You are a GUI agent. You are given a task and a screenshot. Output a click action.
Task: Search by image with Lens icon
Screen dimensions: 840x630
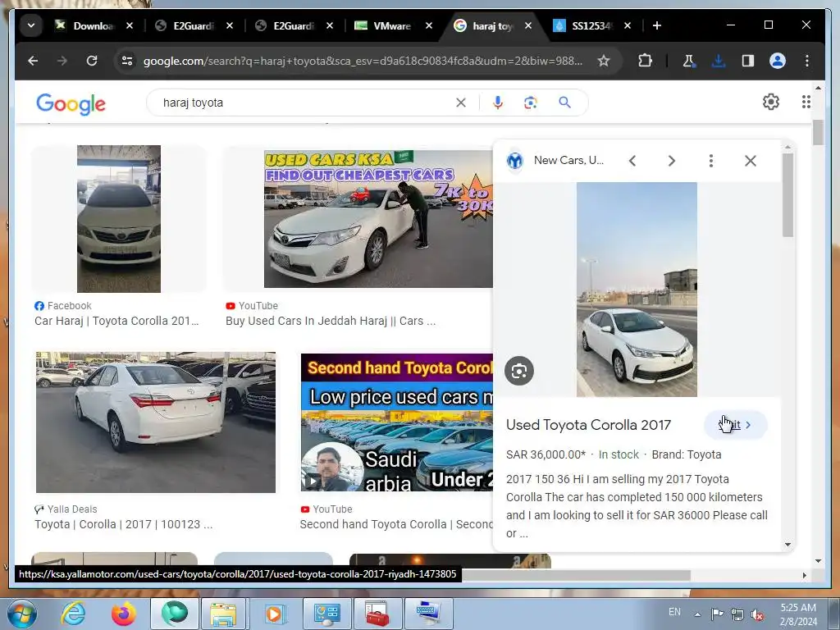(x=531, y=103)
